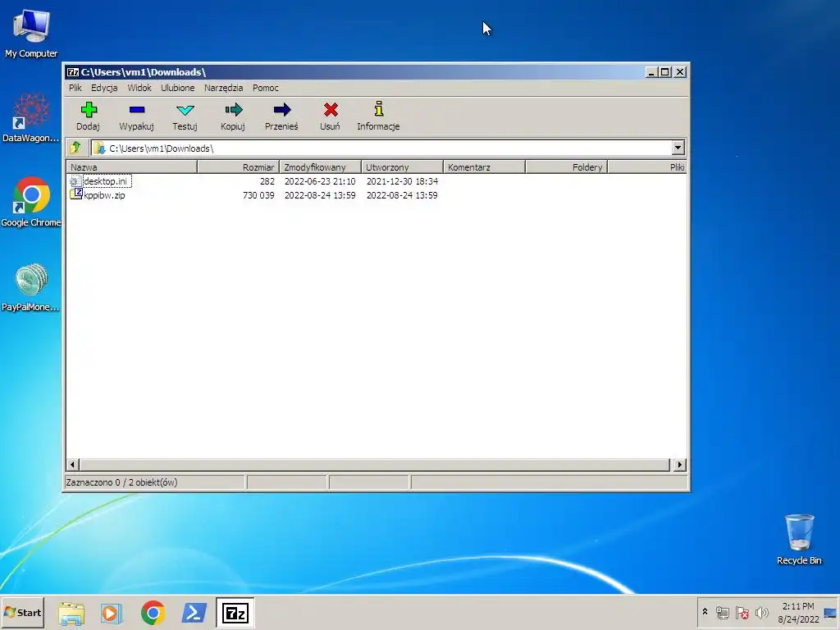Viewport: 840px width, 630px height.
Task: Open the Plik menu
Action: pyautogui.click(x=75, y=88)
